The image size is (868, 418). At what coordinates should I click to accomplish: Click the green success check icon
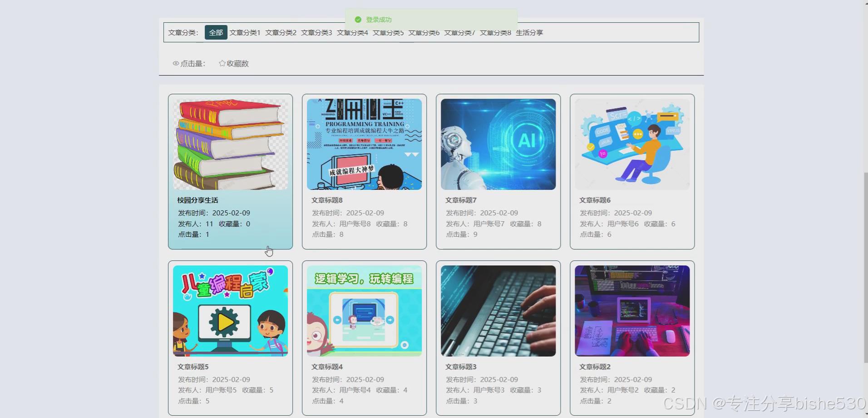(x=358, y=20)
